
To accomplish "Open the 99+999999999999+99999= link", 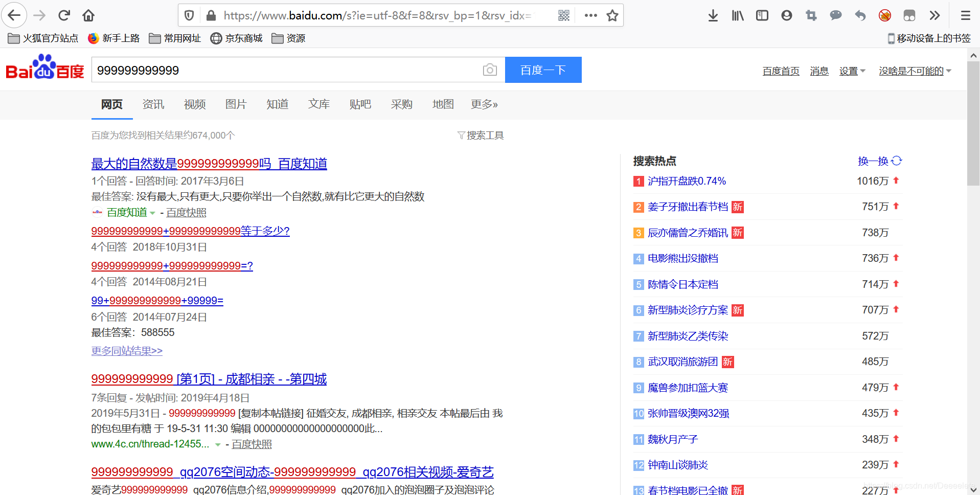I will [x=157, y=301].
